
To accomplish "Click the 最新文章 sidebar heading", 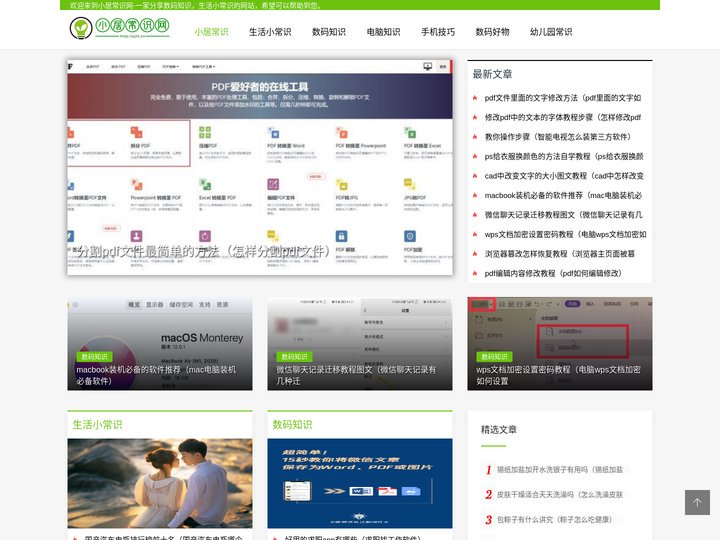I will coord(492,74).
